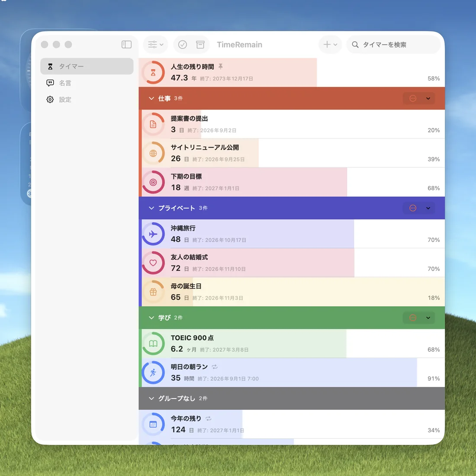Click the book icon of TOEIC 900点
This screenshot has height=476, width=476.
click(153, 344)
